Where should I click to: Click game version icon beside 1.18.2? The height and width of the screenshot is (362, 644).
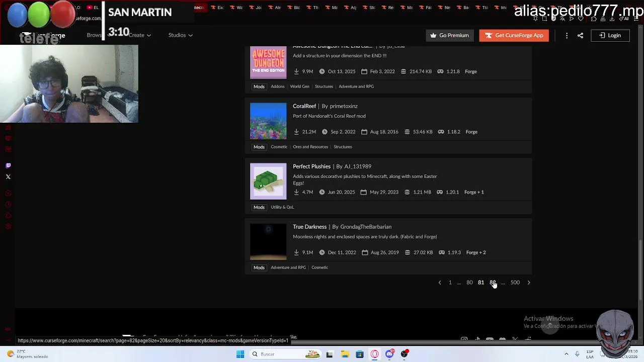(441, 132)
